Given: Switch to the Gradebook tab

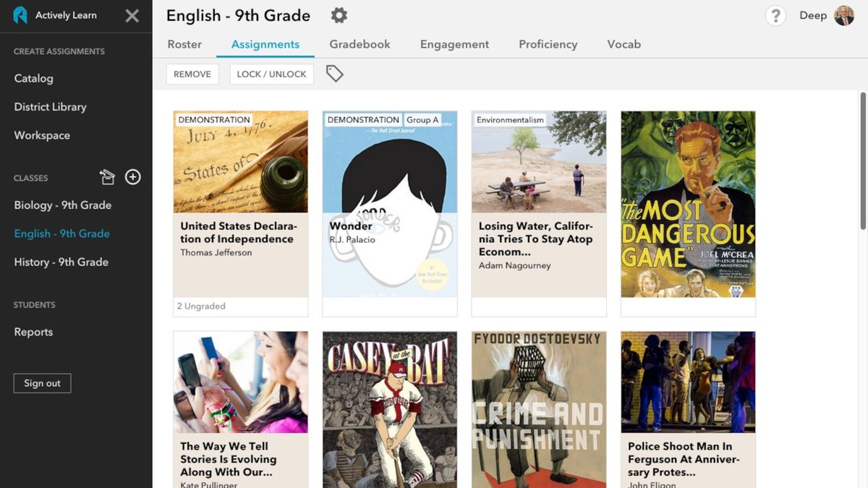Looking at the screenshot, I should coord(359,44).
